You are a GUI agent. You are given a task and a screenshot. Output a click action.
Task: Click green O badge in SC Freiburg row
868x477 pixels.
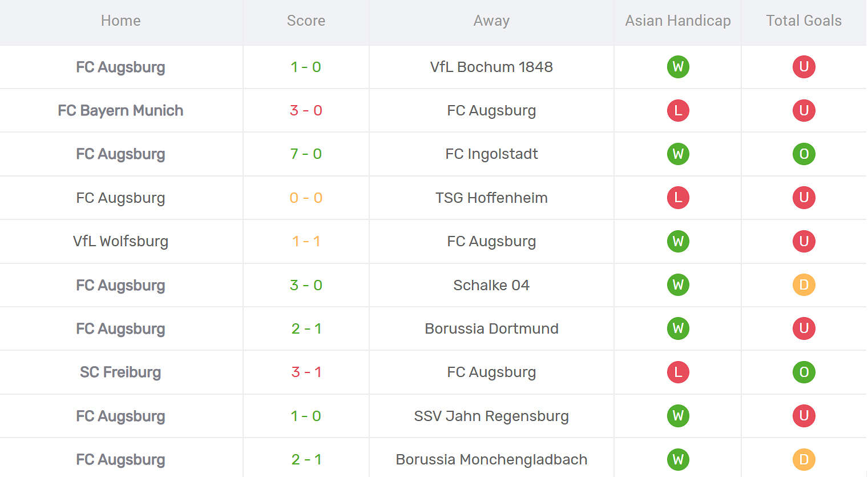coord(804,372)
